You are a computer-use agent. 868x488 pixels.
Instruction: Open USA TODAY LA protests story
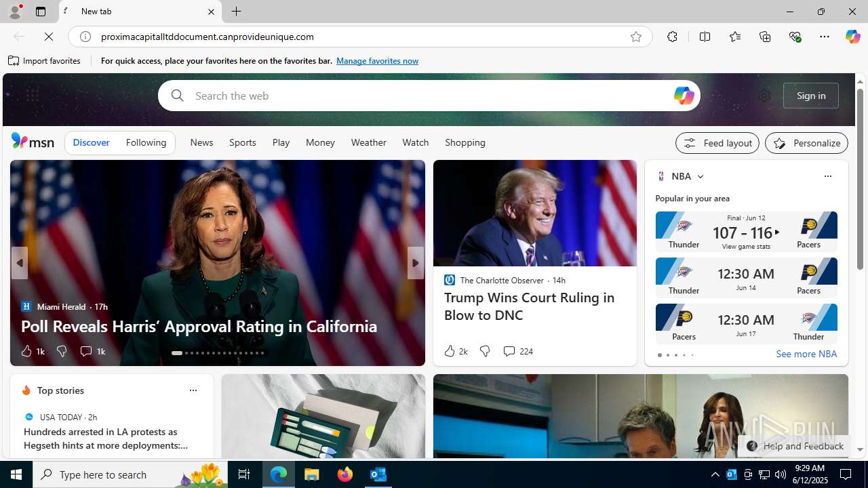[106, 439]
